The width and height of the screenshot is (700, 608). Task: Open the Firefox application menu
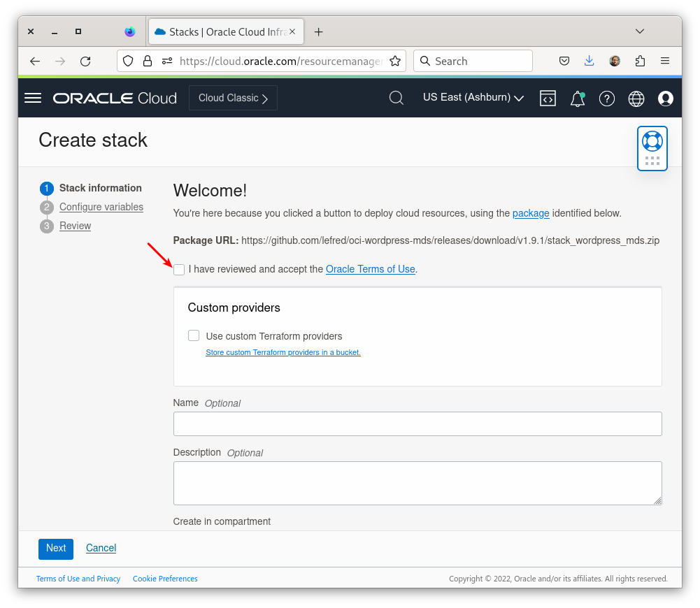tap(664, 61)
